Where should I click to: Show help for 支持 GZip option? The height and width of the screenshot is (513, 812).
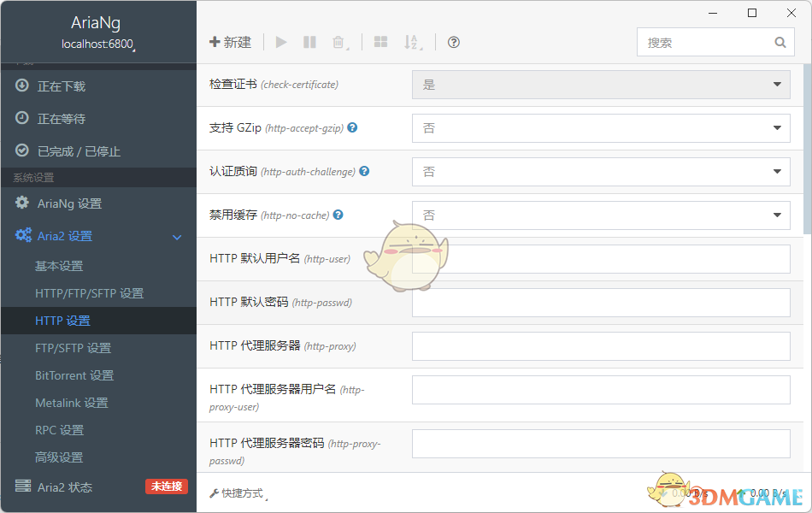(x=352, y=127)
